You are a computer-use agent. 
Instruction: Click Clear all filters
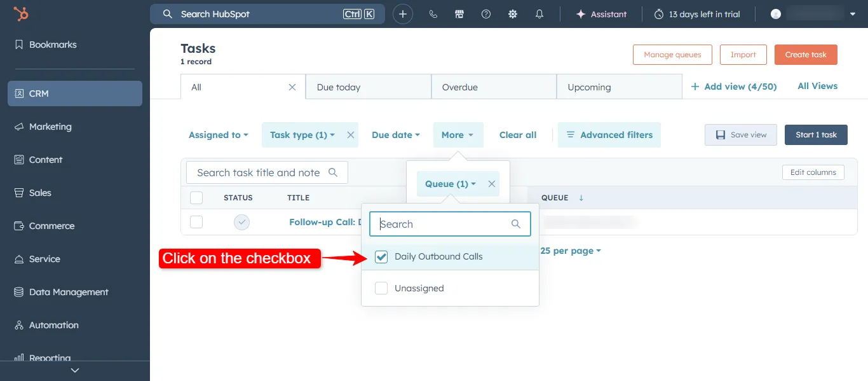point(518,135)
